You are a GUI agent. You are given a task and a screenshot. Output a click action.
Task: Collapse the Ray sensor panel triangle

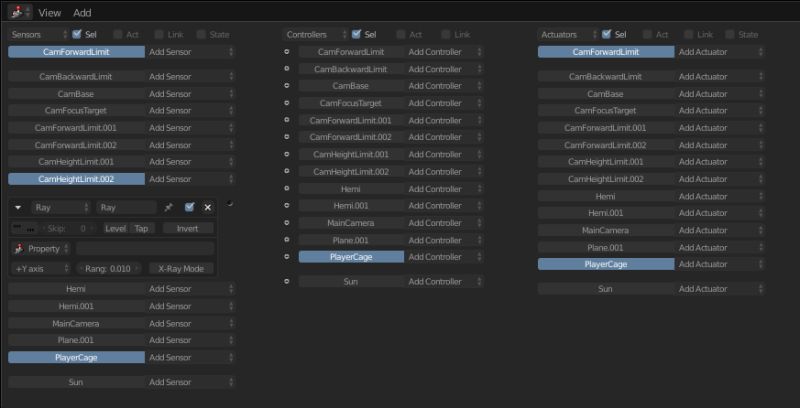pyautogui.click(x=18, y=208)
